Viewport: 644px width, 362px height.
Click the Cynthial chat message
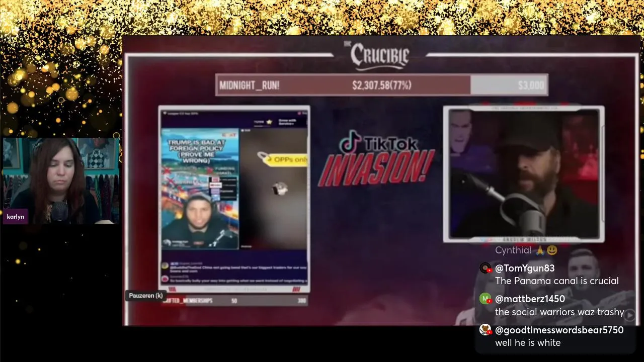(526, 250)
